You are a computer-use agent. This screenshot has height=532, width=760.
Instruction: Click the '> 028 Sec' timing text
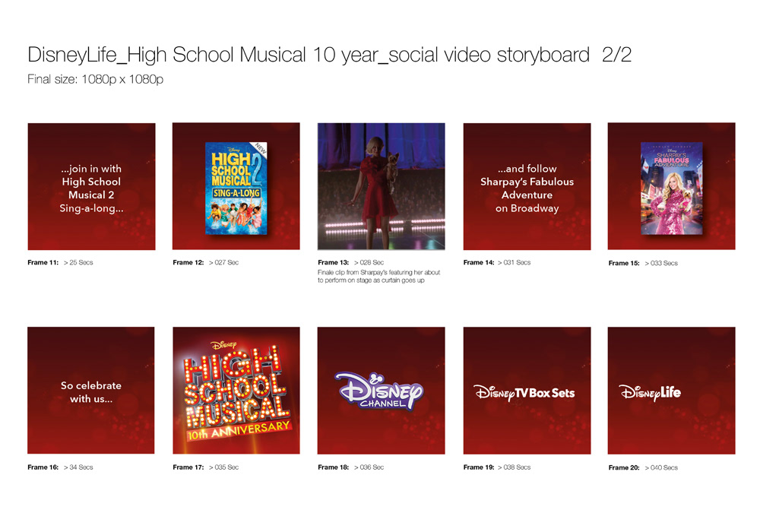coord(369,263)
